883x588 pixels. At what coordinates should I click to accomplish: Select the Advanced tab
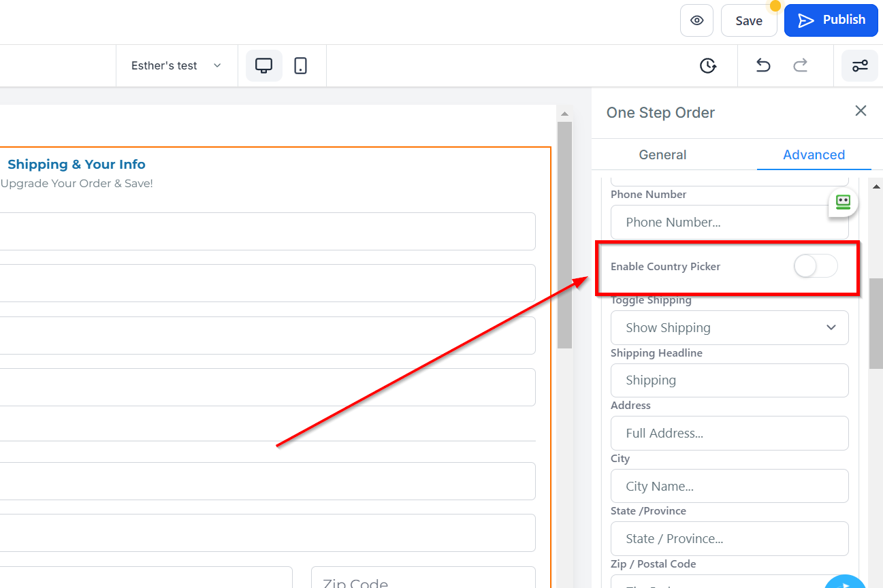[814, 154]
